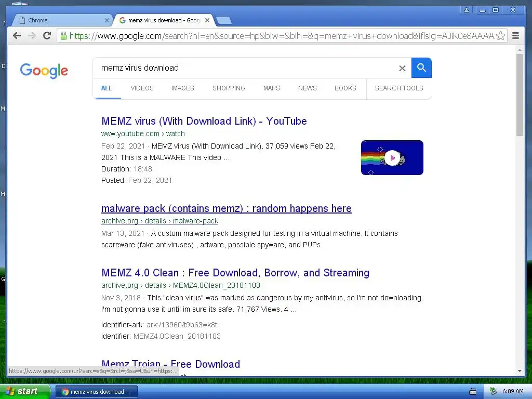Viewport: 532px width, 399px height.
Task: Switch to IMAGES results
Action: click(182, 88)
